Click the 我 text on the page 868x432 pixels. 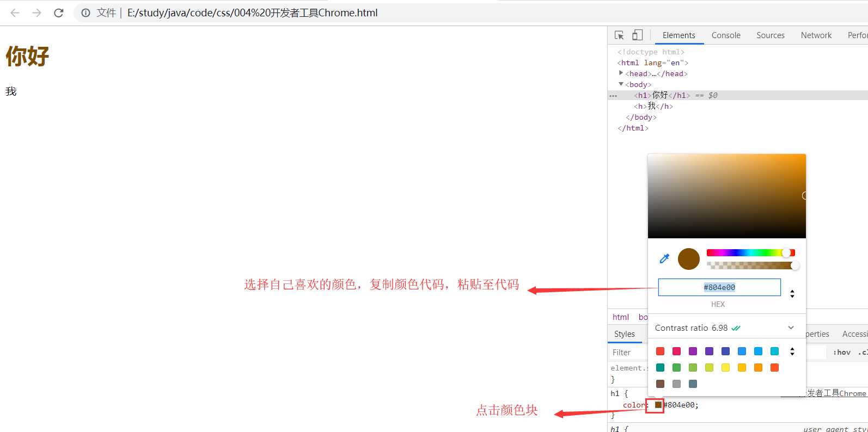pyautogui.click(x=11, y=91)
